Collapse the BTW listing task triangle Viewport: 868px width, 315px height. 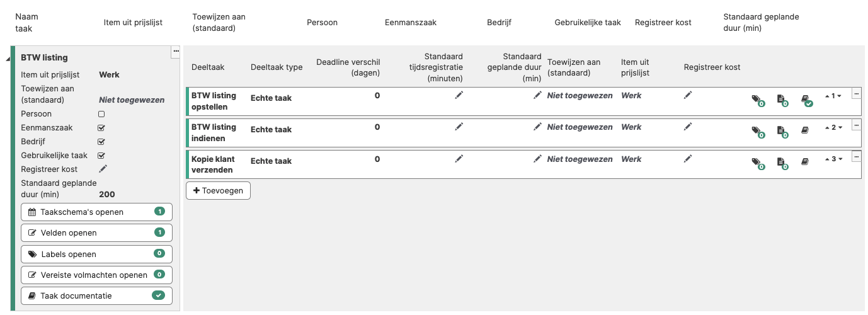pos(8,59)
